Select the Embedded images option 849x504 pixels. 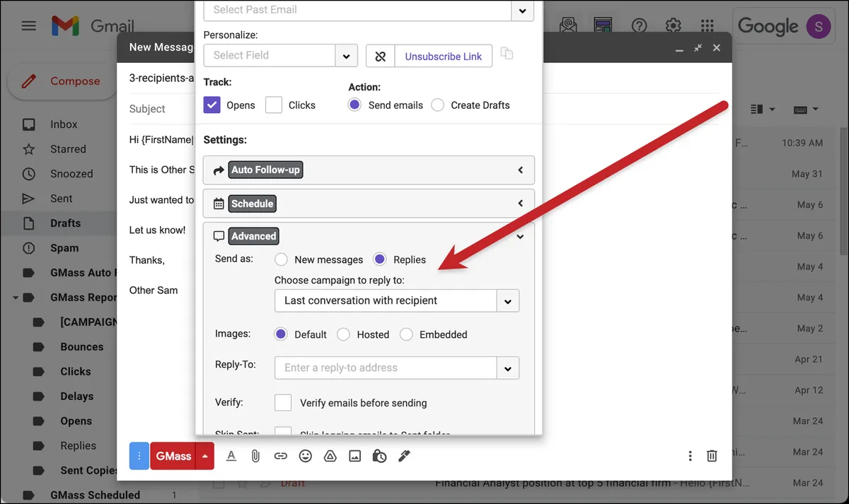point(406,334)
